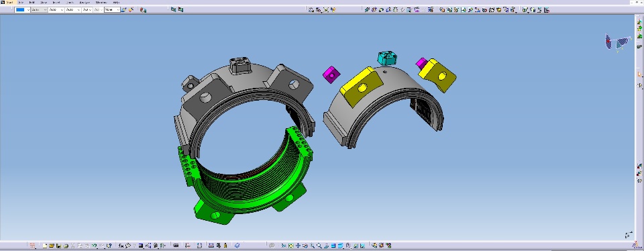This screenshot has width=644, height=251.
Task: Select the Pan view tool
Action: point(298,246)
